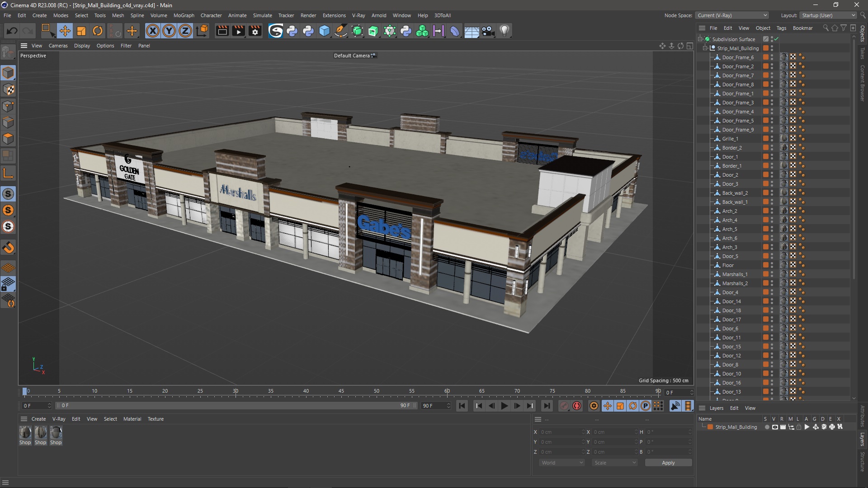The width and height of the screenshot is (868, 488).
Task: Toggle Subdivision Surface green enable checkmark
Action: coord(776,39)
